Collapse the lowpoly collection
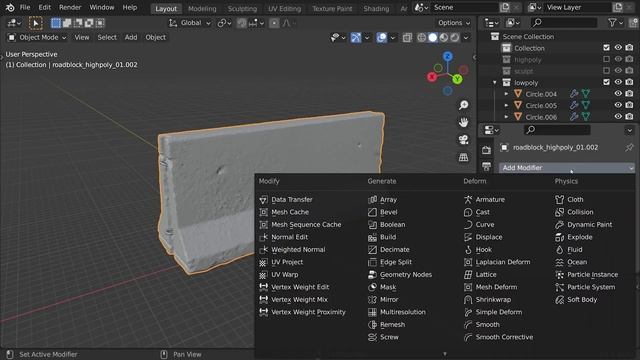 point(495,82)
